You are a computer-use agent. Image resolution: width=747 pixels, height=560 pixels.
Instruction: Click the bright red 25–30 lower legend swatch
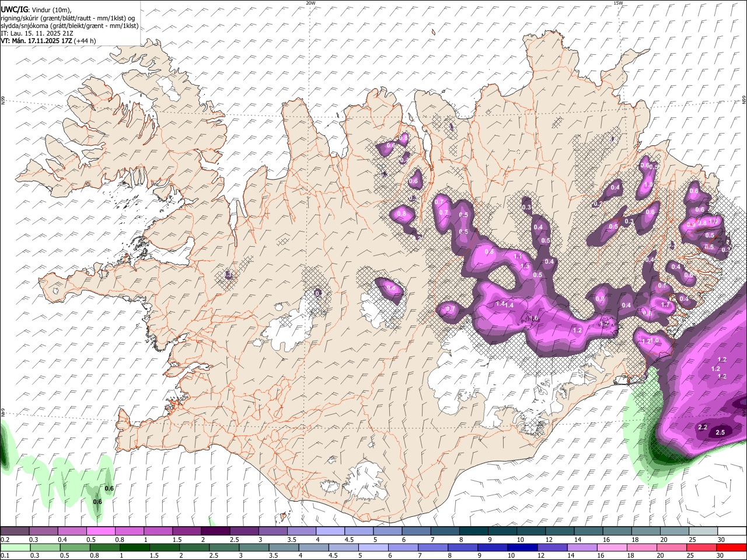(x=731, y=548)
